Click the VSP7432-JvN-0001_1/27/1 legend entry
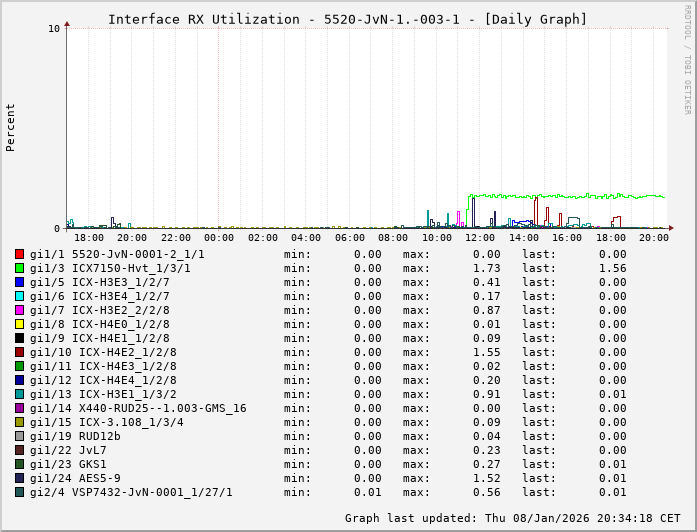Image resolution: width=697 pixels, height=532 pixels. tap(152, 492)
